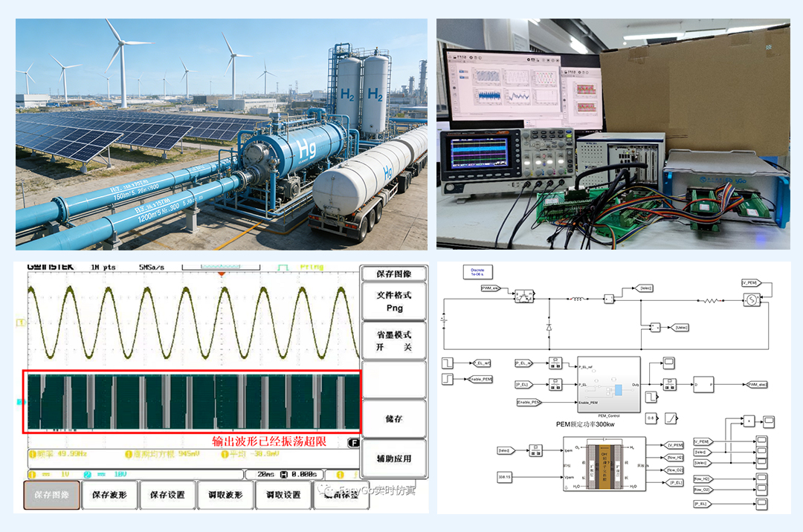Click the Discrete powergui block
Viewport: 803px width, 532px height.
coord(477,272)
